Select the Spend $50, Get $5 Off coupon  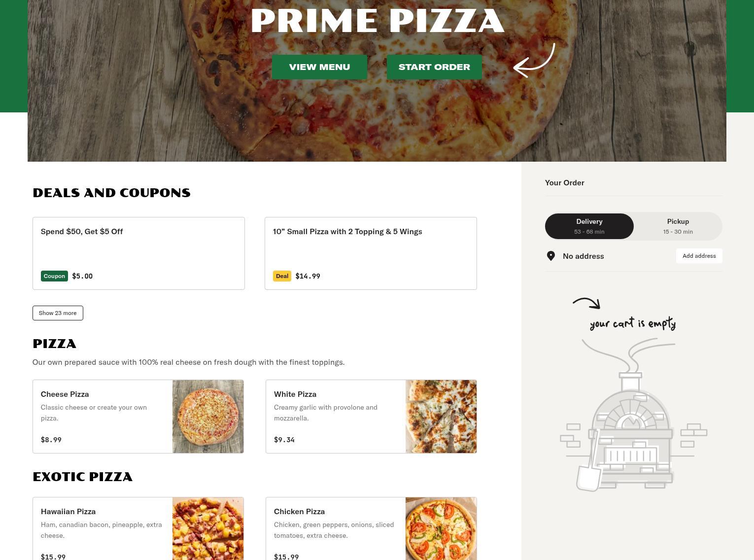click(138, 253)
